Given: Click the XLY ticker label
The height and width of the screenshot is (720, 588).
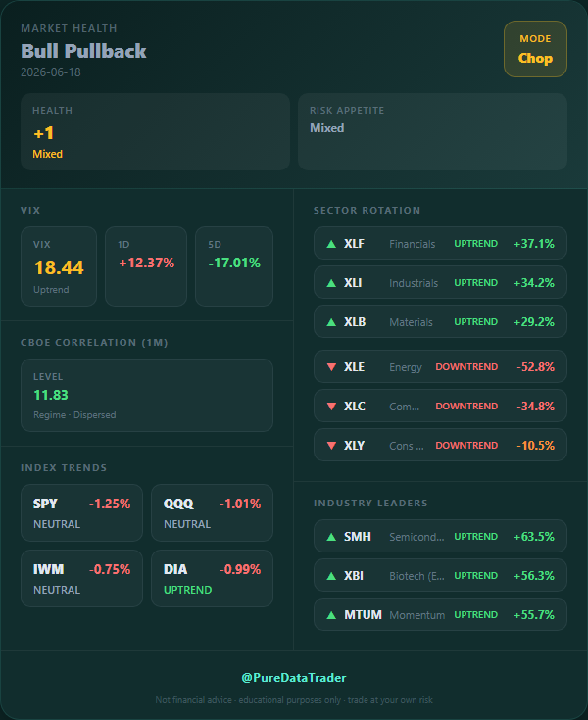Looking at the screenshot, I should (x=354, y=445).
